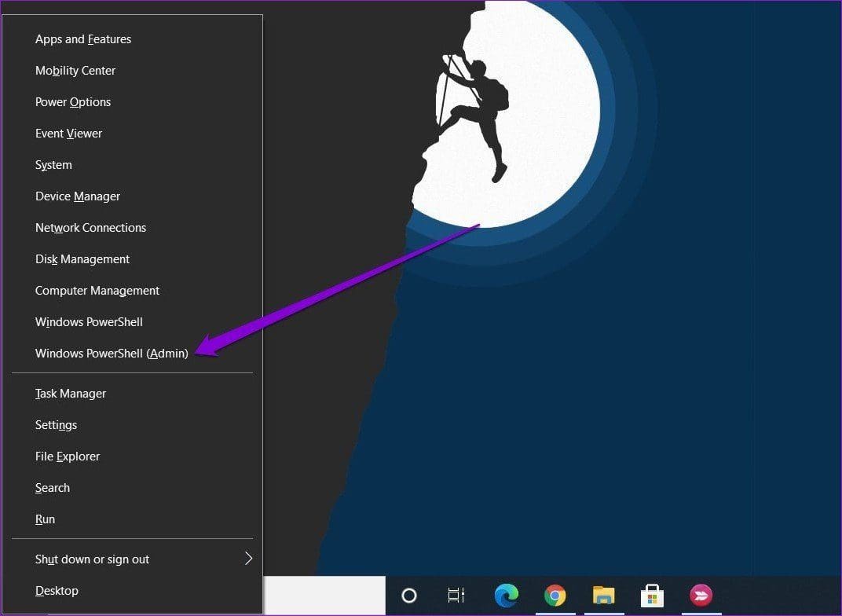This screenshot has width=842, height=616.
Task: Launch Microsoft Edge from taskbar
Action: [x=507, y=595]
